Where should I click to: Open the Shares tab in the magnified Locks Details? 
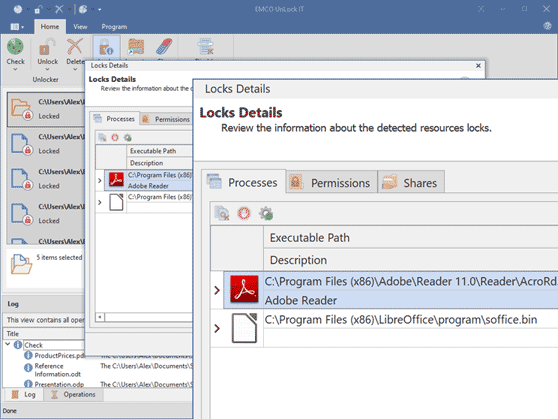(x=411, y=182)
